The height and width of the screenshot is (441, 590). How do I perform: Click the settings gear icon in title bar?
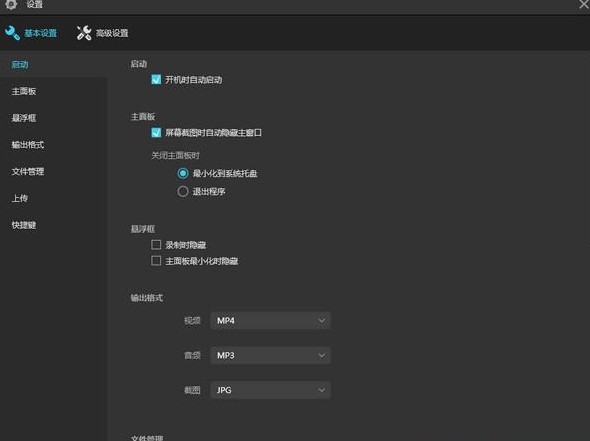11,4
